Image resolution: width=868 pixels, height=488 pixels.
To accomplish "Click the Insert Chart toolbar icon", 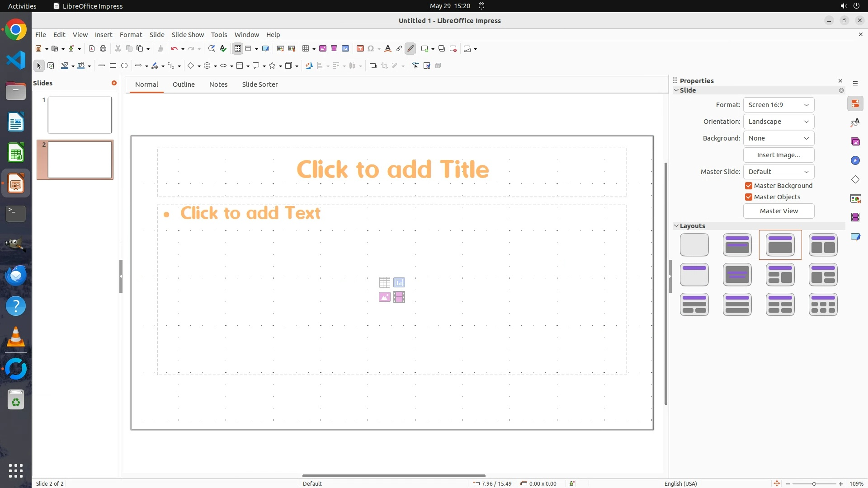I will [x=345, y=49].
